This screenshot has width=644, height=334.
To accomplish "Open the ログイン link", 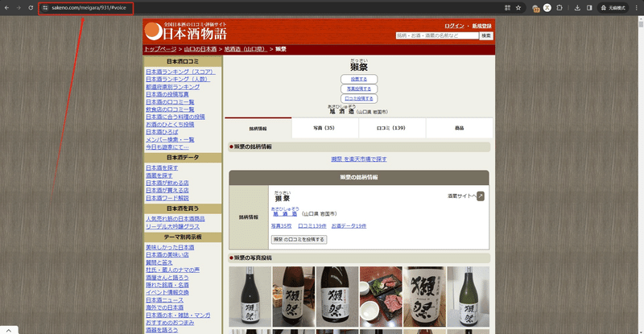I will 454,26.
